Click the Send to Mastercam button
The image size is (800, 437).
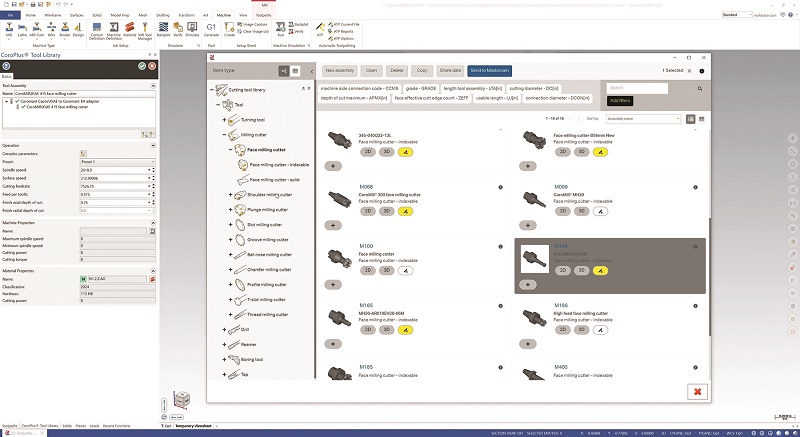tap(489, 71)
